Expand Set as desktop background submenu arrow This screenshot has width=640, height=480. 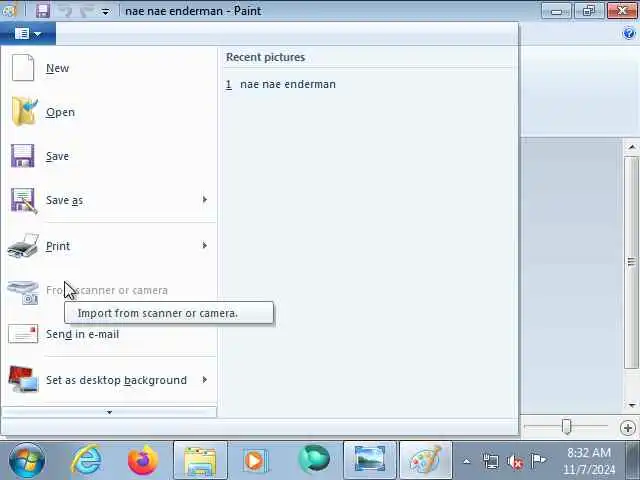coord(204,380)
